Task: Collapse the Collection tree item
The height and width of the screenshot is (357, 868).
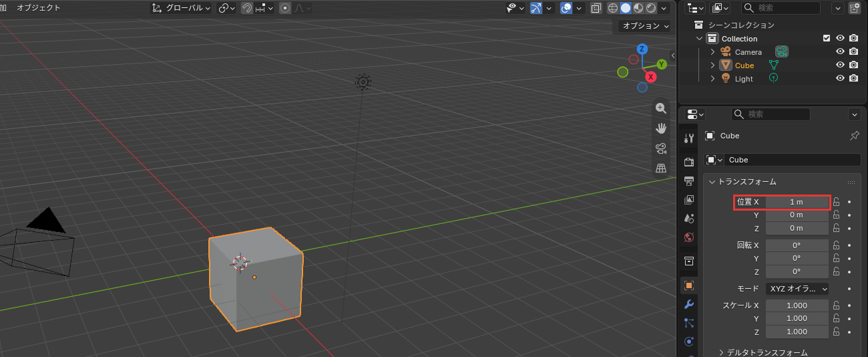Action: [x=700, y=38]
